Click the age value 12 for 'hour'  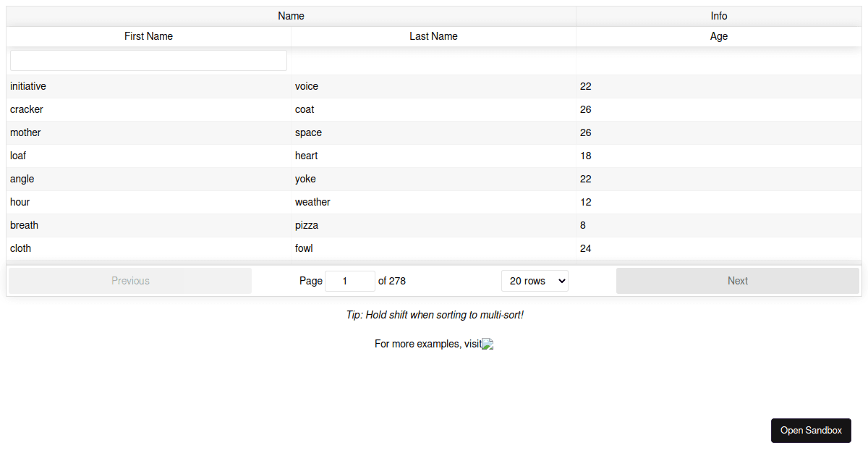pyautogui.click(x=585, y=202)
